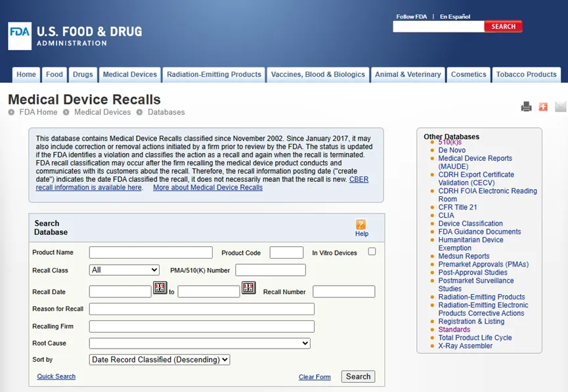The height and width of the screenshot is (392, 568).
Task: Open the Device Classification link
Action: pos(471,223)
